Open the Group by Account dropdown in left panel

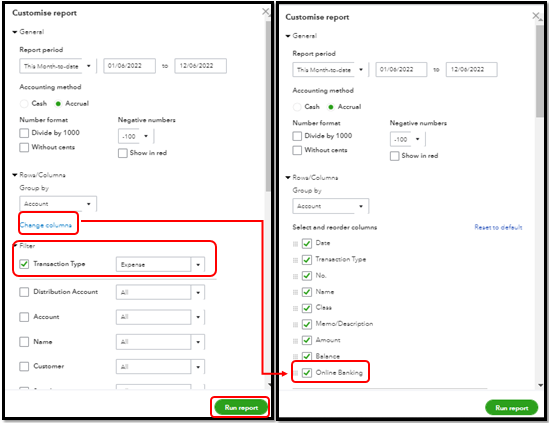click(x=58, y=204)
